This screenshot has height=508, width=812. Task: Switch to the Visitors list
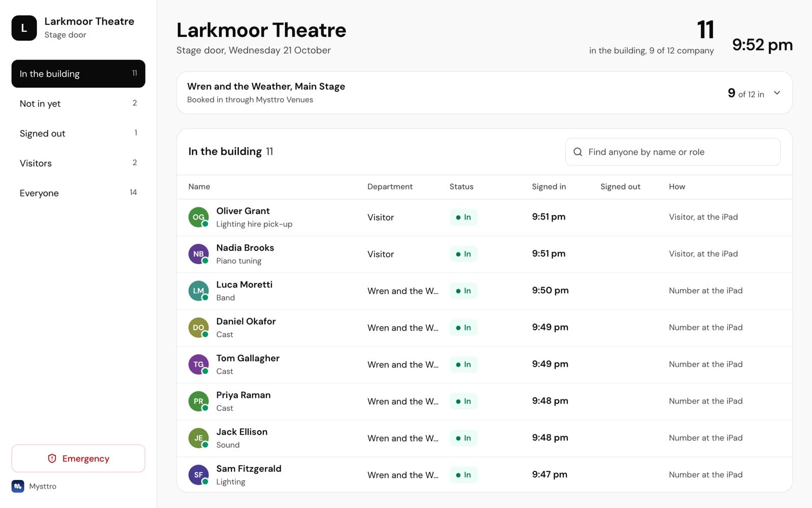pyautogui.click(x=78, y=163)
